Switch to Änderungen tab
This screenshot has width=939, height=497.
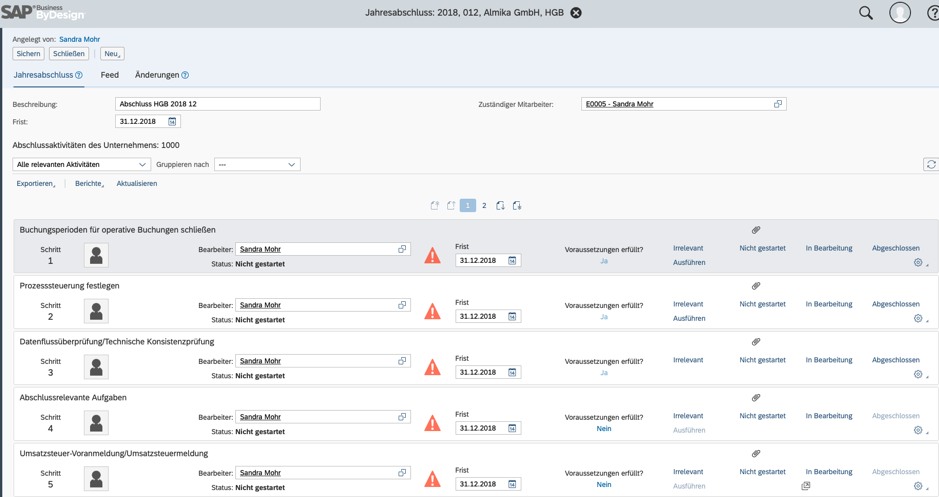click(157, 75)
